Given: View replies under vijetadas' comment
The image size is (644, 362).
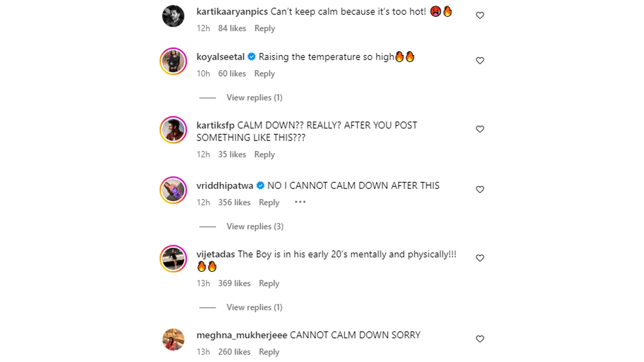Looking at the screenshot, I should (x=254, y=307).
